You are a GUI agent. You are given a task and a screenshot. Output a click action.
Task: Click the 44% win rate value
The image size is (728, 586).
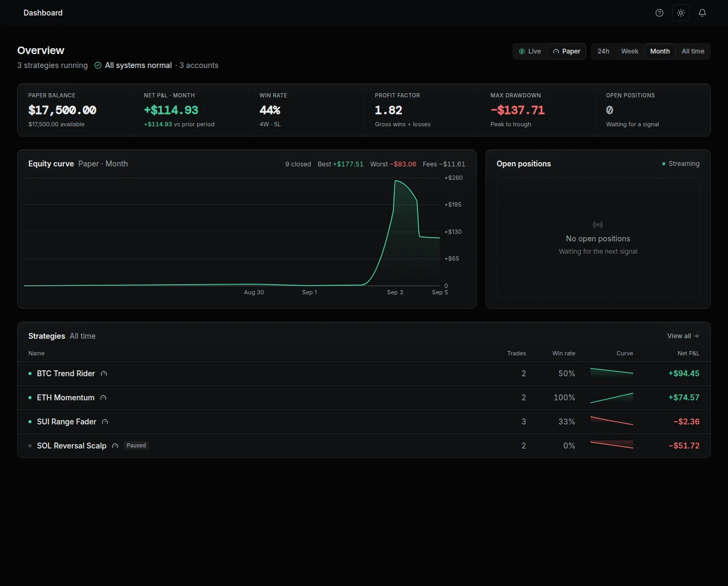(x=270, y=110)
